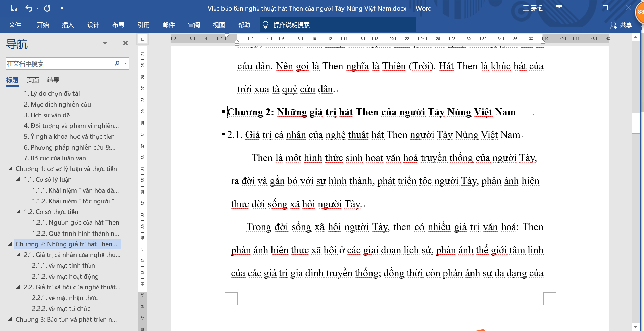Switch to the 帮助 ribbon tab
Viewport: 644px width, 331px height.
coord(244,25)
